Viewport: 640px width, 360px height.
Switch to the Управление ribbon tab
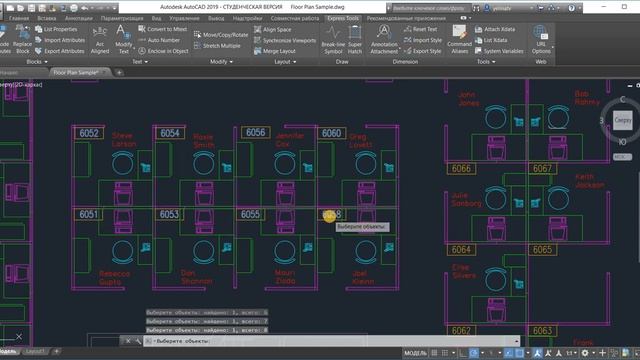184,18
